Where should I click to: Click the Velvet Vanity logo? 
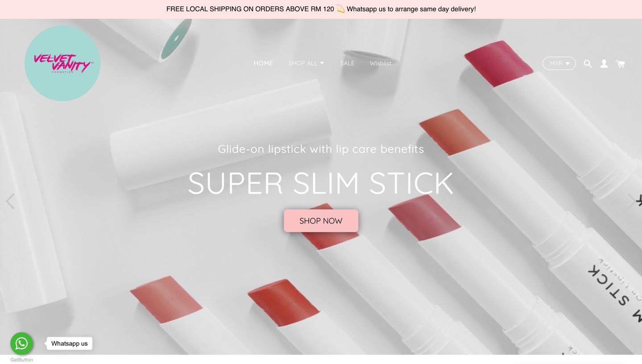click(x=62, y=63)
